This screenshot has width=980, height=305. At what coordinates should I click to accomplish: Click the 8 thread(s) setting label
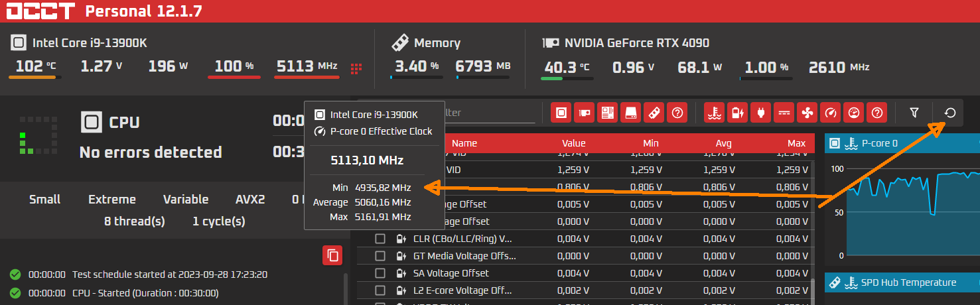(x=135, y=221)
